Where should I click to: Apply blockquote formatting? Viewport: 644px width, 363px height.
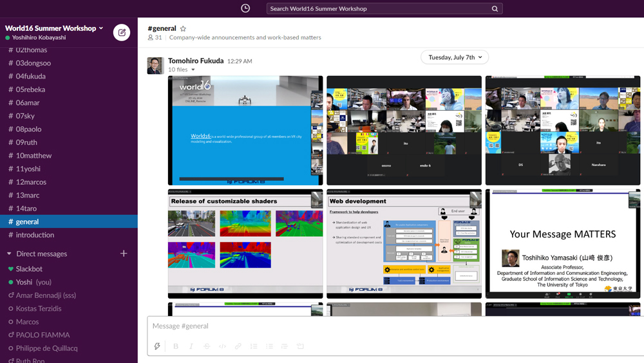pos(285,346)
